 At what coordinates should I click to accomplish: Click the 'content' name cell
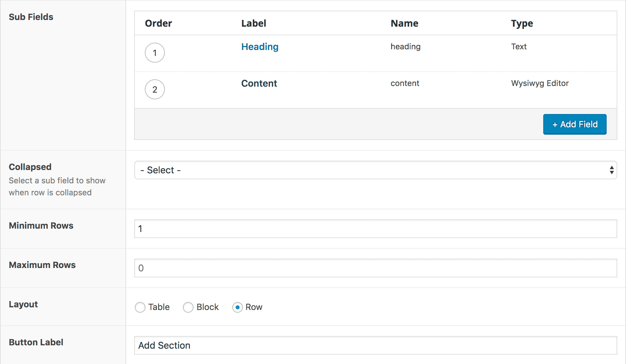pyautogui.click(x=405, y=83)
